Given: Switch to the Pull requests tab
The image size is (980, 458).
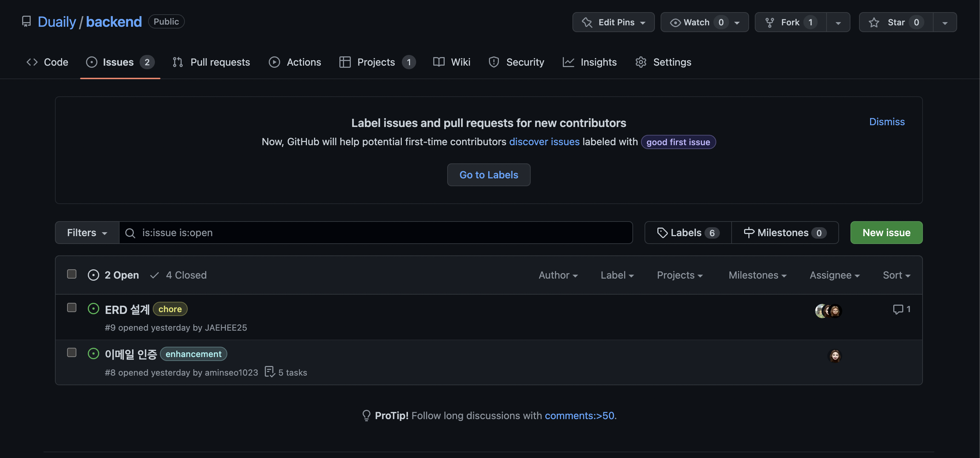Looking at the screenshot, I should point(211,62).
